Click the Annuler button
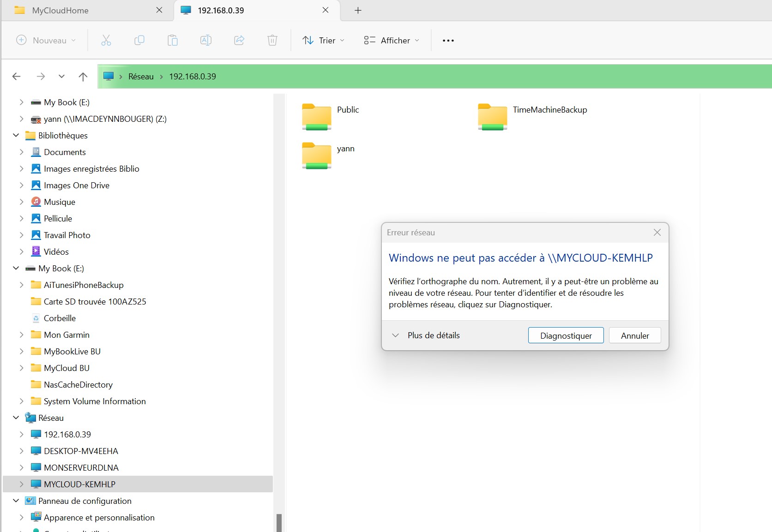Image resolution: width=772 pixels, height=532 pixels. 635,335
